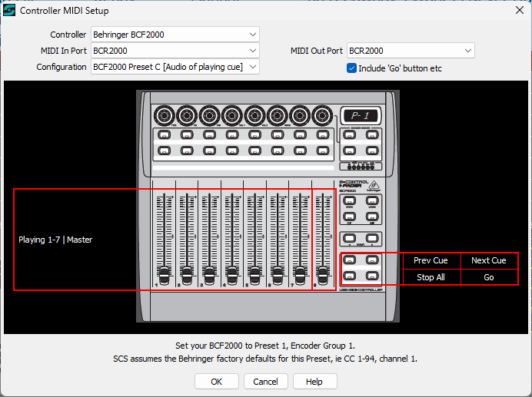Click the fourth rotary encoder knob
532x397 pixels.
tap(232, 116)
